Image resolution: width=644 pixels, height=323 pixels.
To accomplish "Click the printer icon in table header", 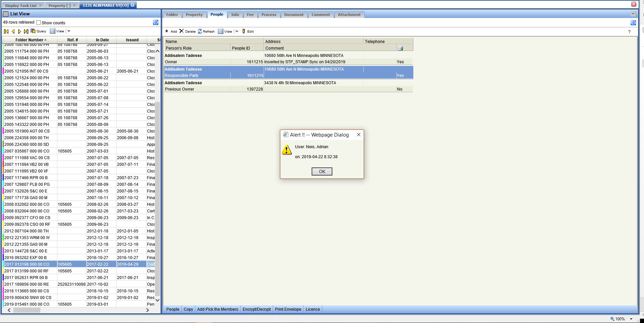I will [x=400, y=48].
